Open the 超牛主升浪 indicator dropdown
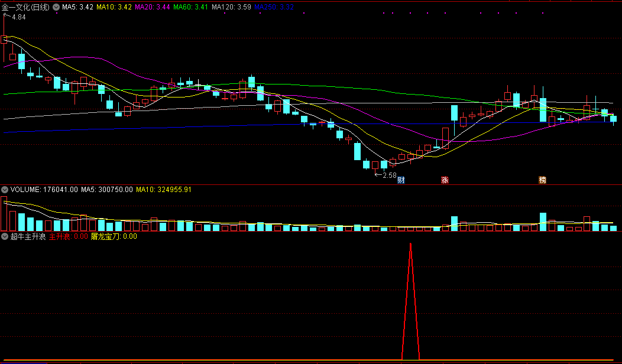The height and width of the screenshot is (364, 622). [x=5, y=237]
